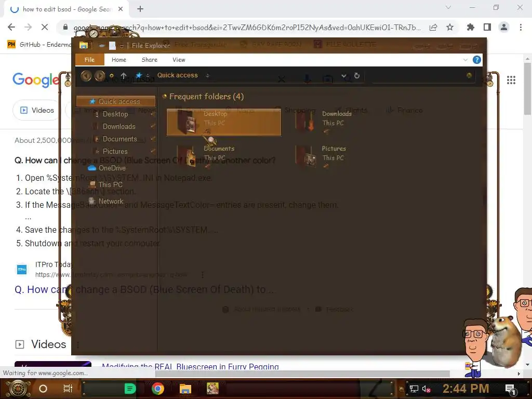This screenshot has width=532, height=399.
Task: Open recent locations dropdown beside forward arrow
Action: coord(111,76)
